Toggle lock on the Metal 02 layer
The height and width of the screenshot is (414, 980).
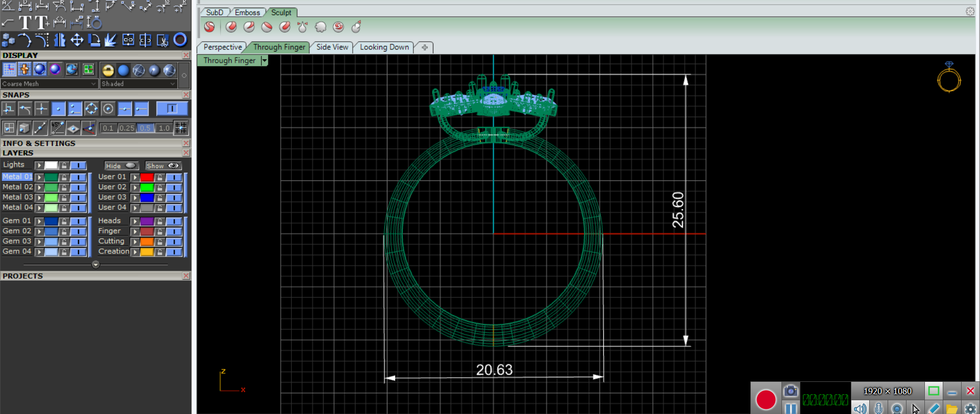pos(64,188)
